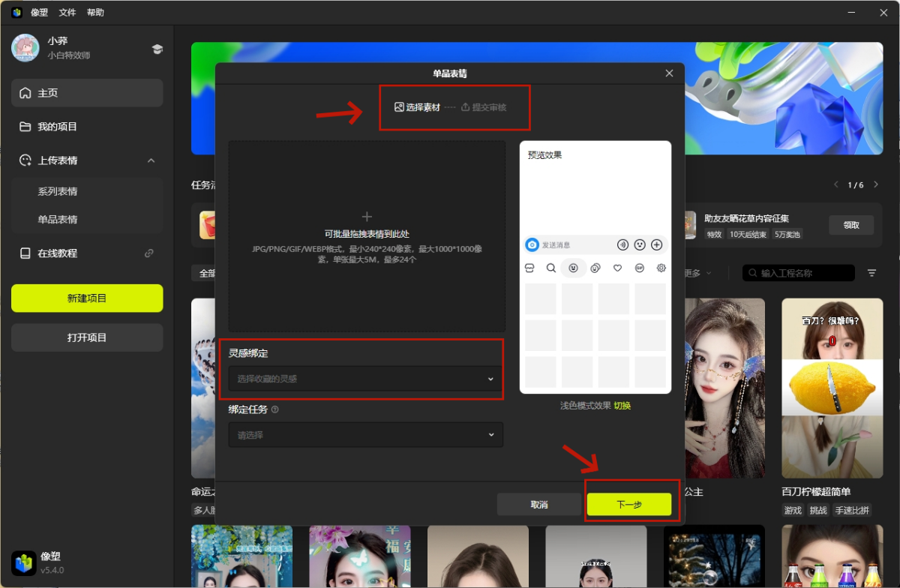Click the 取消 button

coord(538,505)
